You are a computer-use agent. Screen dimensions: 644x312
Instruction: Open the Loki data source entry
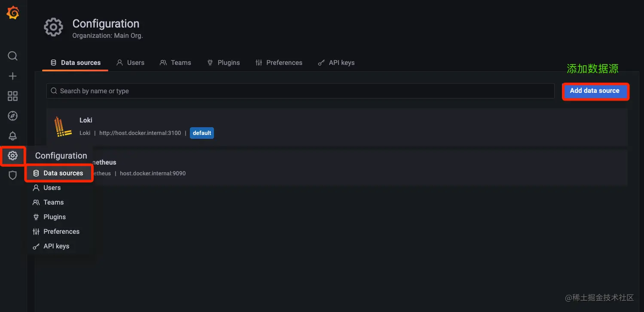coord(337,127)
